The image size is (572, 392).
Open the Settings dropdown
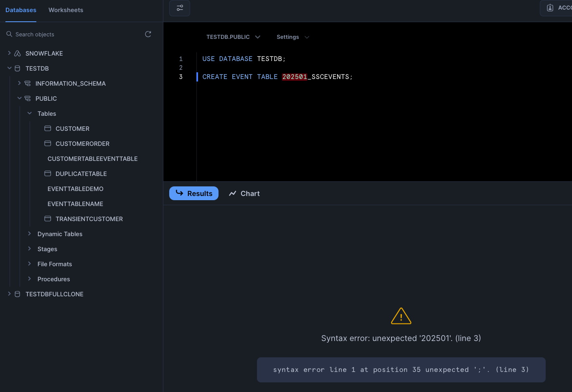pyautogui.click(x=292, y=37)
